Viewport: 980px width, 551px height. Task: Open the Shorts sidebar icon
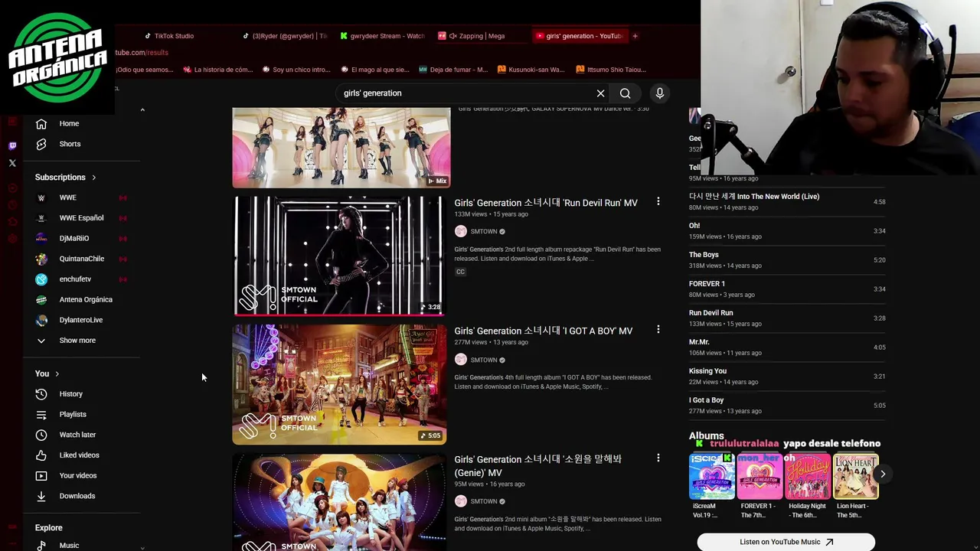pyautogui.click(x=41, y=144)
